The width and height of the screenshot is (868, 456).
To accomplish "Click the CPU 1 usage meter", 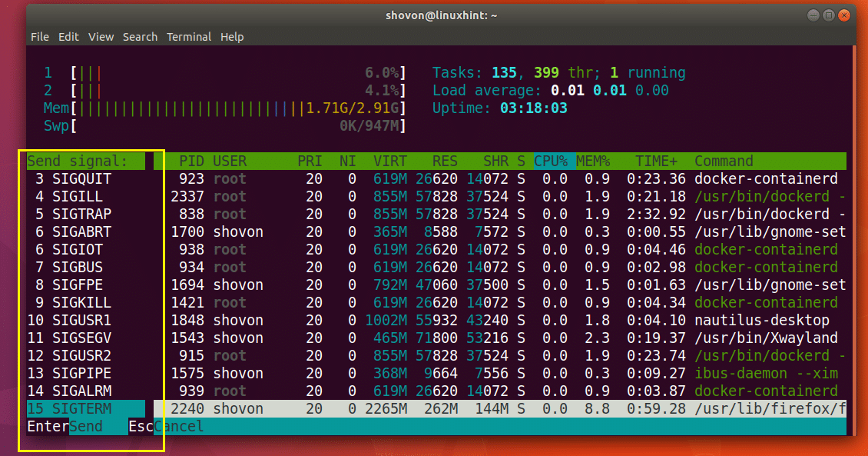I will (225, 72).
